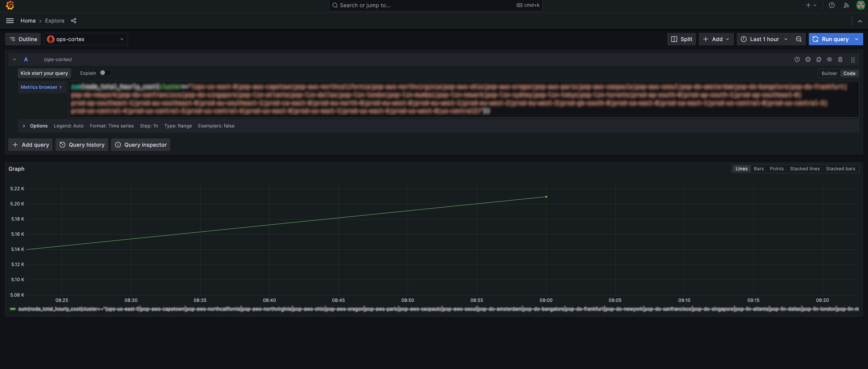This screenshot has height=369, width=868.
Task: Click the share Explore link icon
Action: coord(73,21)
